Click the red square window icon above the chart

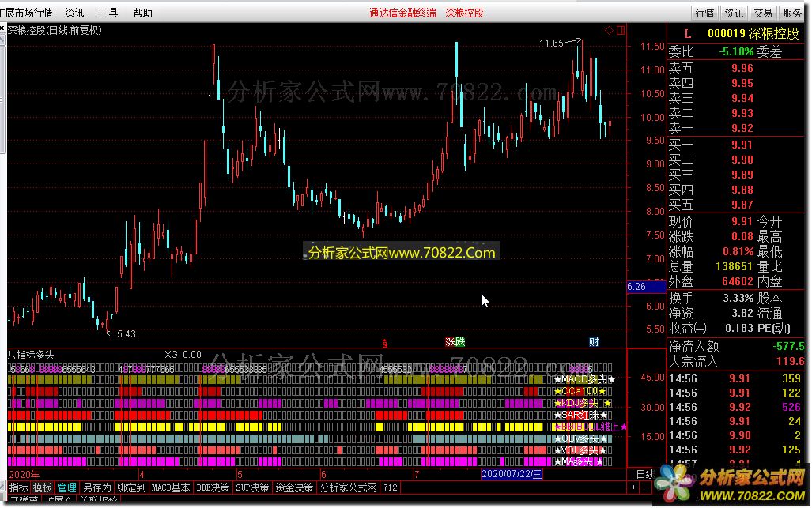pos(621,31)
